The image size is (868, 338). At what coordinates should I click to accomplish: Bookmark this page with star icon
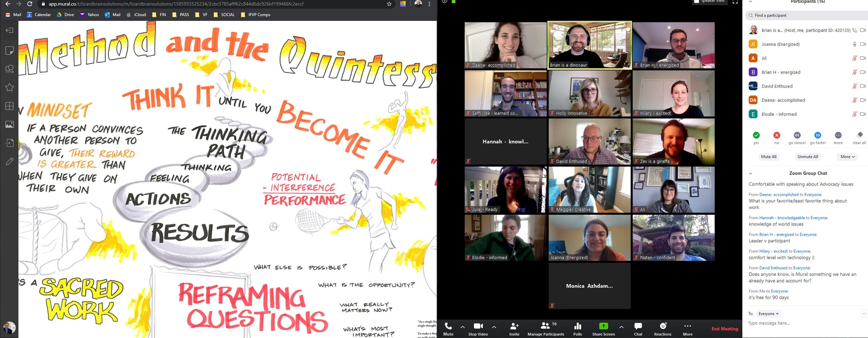(389, 4)
